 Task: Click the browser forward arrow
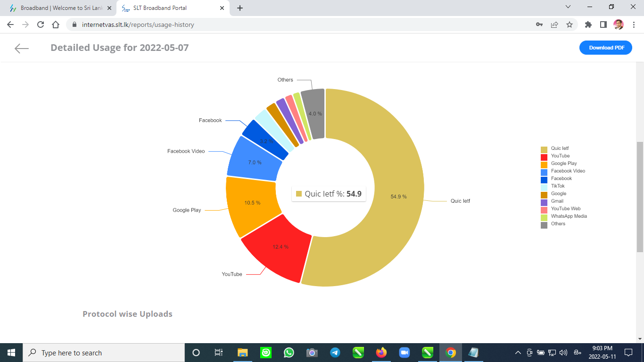click(x=25, y=25)
